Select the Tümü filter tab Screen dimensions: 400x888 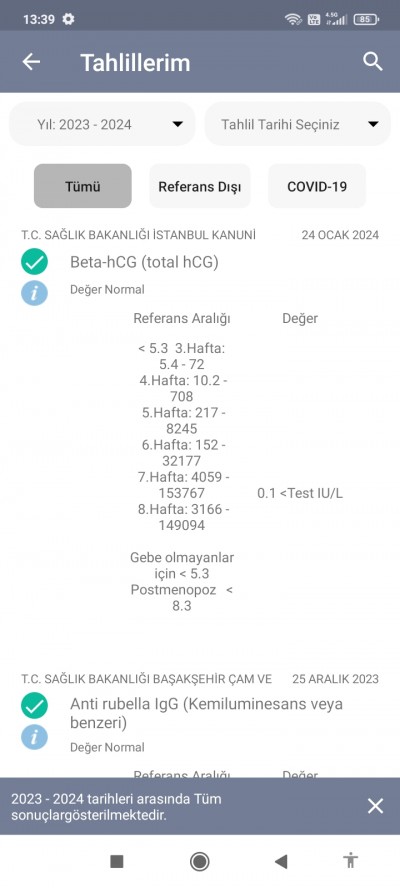[83, 186]
